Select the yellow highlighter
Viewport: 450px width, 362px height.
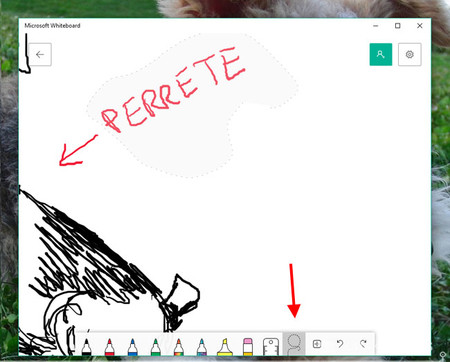(225, 347)
